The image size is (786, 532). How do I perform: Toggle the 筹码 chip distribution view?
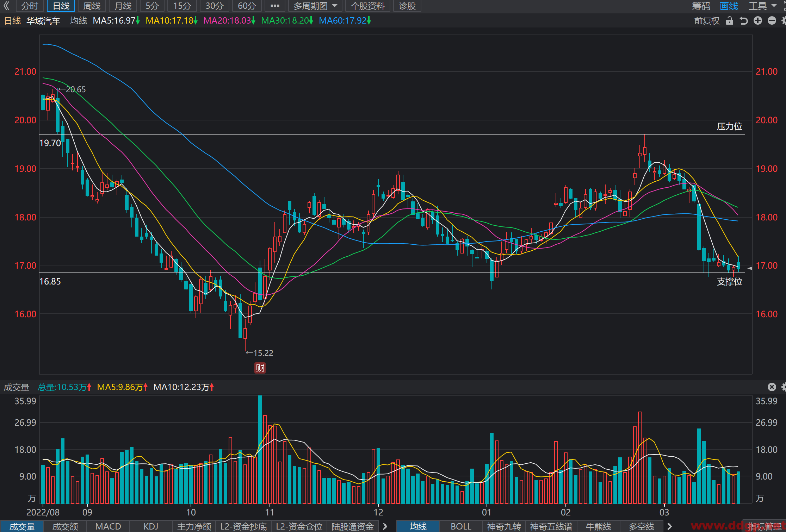tap(701, 6)
